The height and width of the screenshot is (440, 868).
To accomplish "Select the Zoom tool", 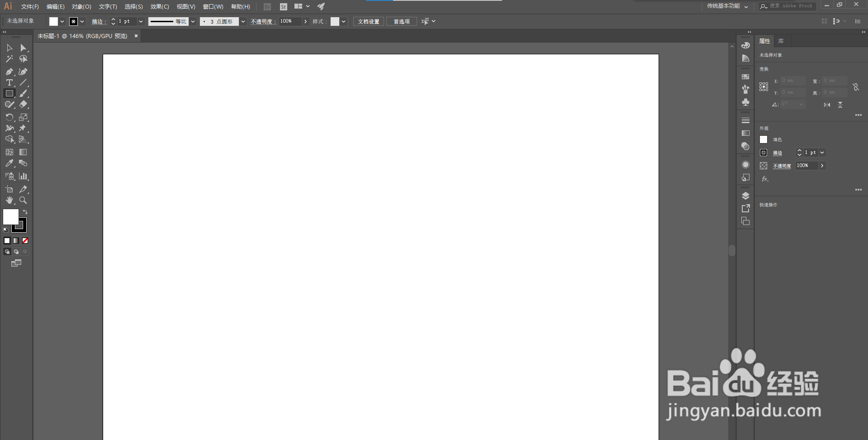I will coord(24,200).
